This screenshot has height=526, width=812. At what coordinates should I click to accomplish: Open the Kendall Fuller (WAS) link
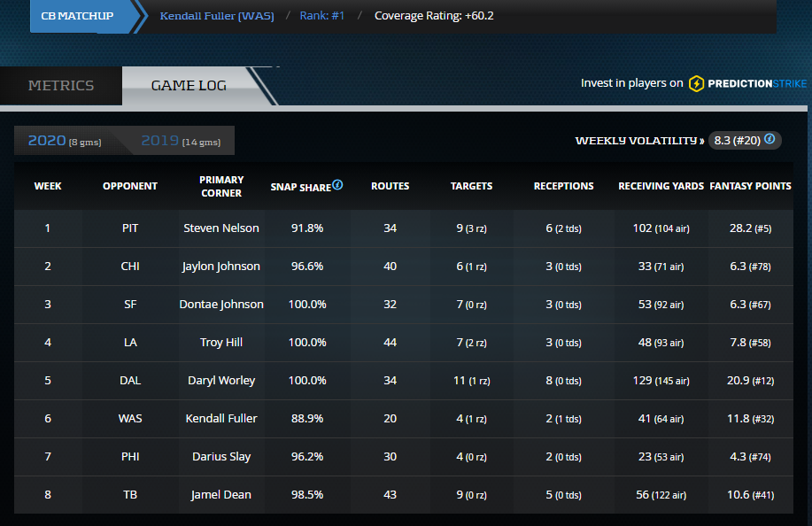217,16
